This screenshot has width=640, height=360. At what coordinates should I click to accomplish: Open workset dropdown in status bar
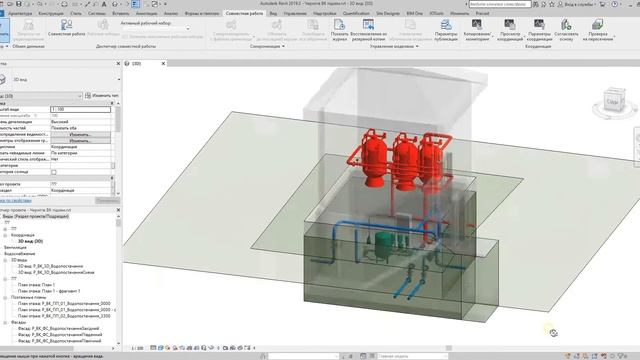(x=303, y=356)
